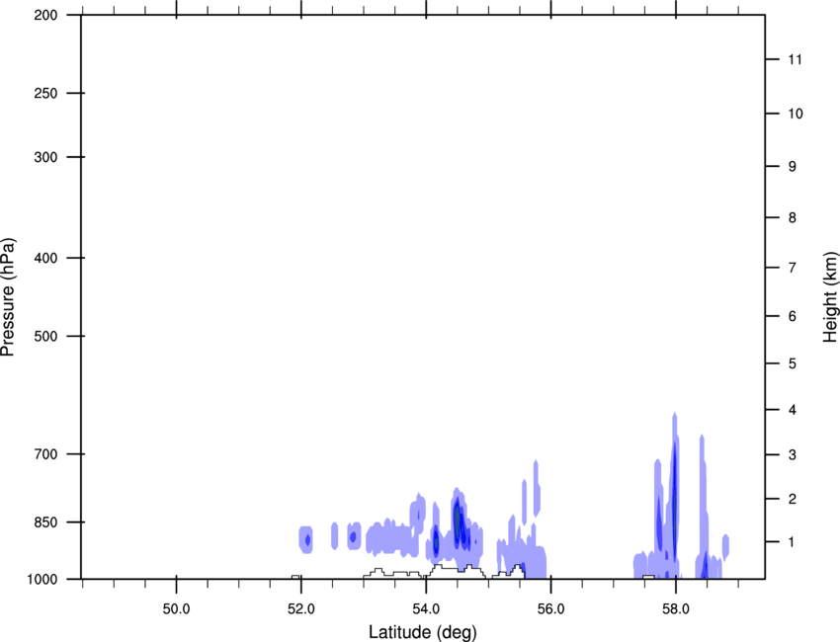Screen dimensions: 840x642
Task: Click the "Height (km)" axis title
Action: 830,296
